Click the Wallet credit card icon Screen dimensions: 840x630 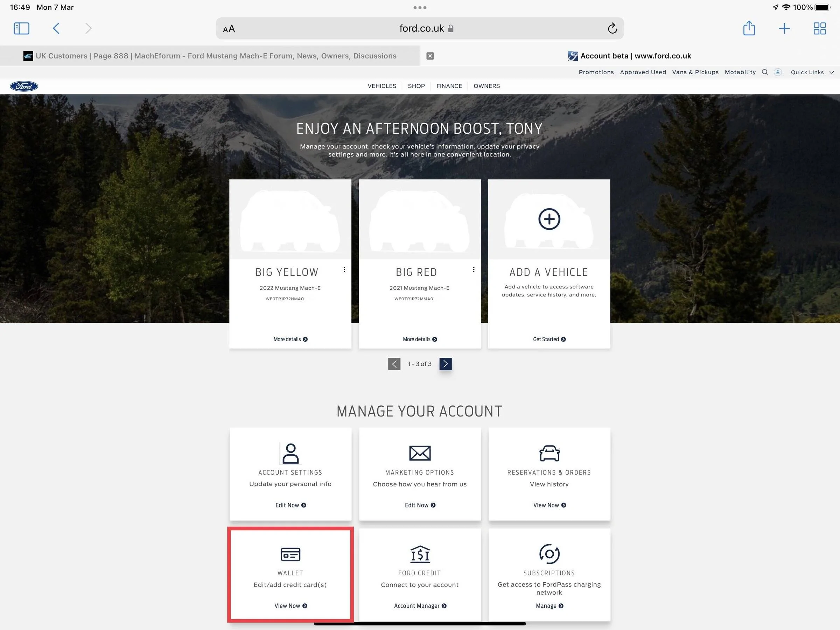pos(290,554)
